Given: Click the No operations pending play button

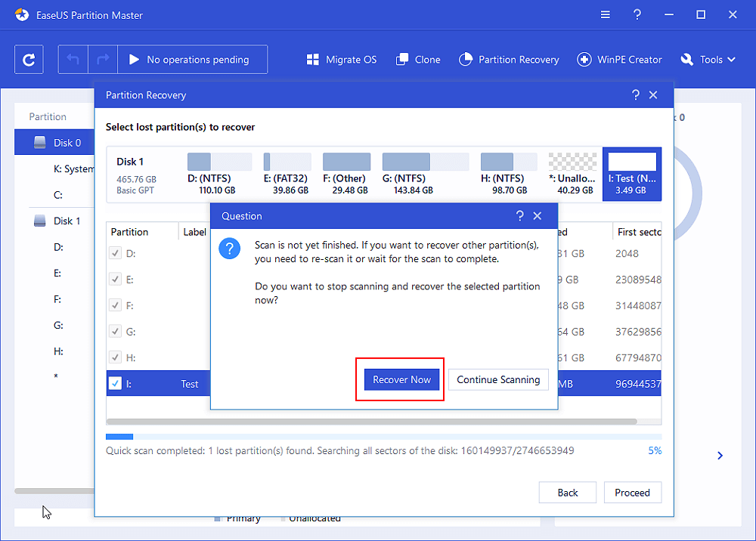Looking at the screenshot, I should click(x=192, y=59).
